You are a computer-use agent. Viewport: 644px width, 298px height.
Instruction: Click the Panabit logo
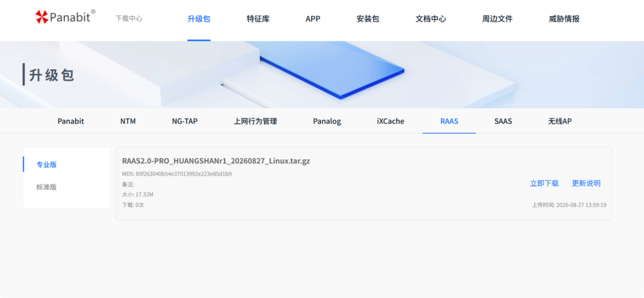click(65, 17)
